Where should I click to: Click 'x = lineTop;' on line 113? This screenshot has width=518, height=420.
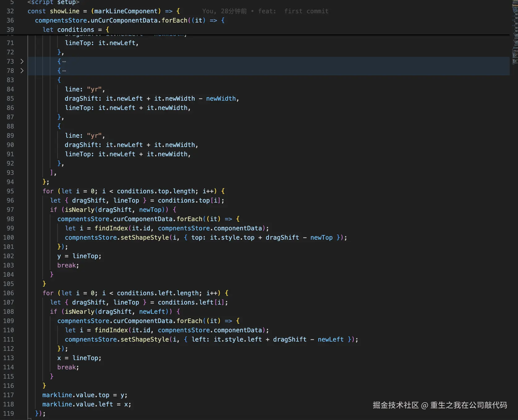[79, 358]
